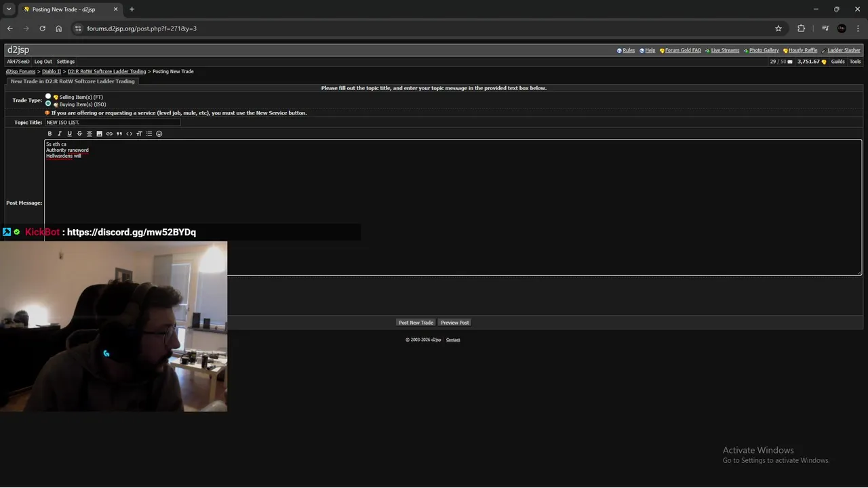Open Chrome three-dot menu

(x=858, y=28)
